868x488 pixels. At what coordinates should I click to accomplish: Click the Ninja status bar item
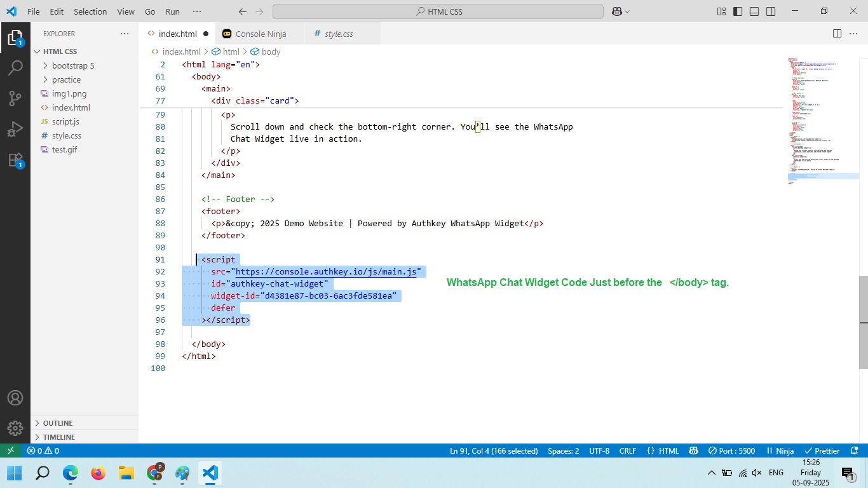(x=780, y=451)
